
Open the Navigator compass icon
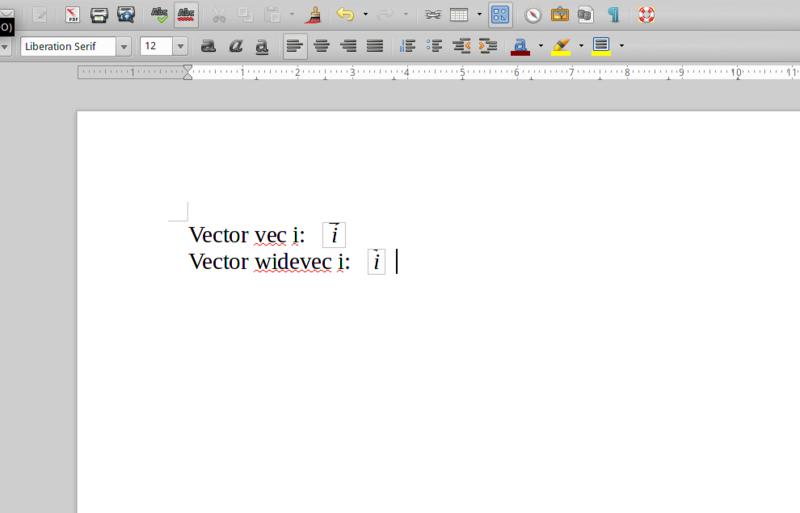pyautogui.click(x=533, y=15)
